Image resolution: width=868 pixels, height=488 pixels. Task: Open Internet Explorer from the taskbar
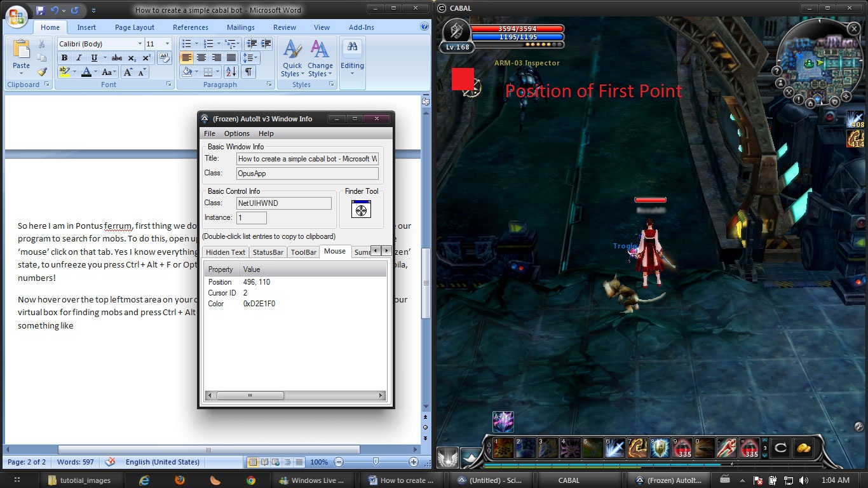point(144,480)
